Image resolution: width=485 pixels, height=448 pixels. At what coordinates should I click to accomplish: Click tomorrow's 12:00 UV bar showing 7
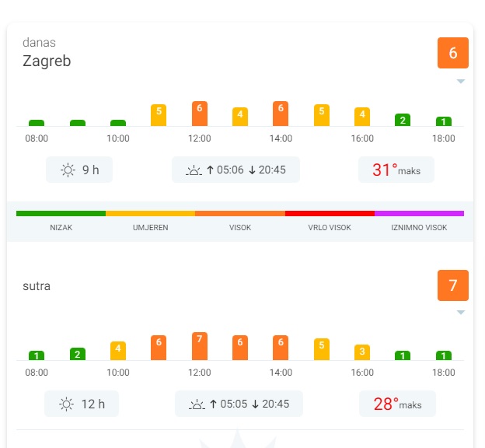click(x=200, y=346)
